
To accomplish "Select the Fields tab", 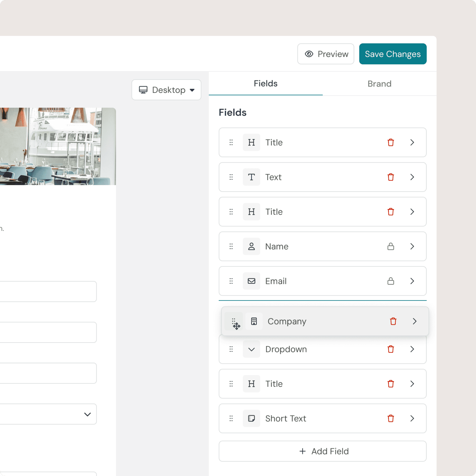I will [x=265, y=84].
